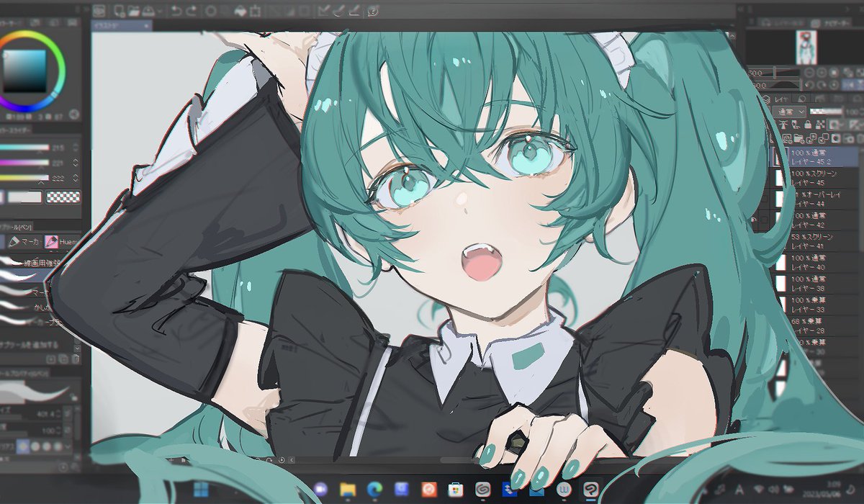Click the Redo arrow icon
864x504 pixels.
(x=192, y=11)
